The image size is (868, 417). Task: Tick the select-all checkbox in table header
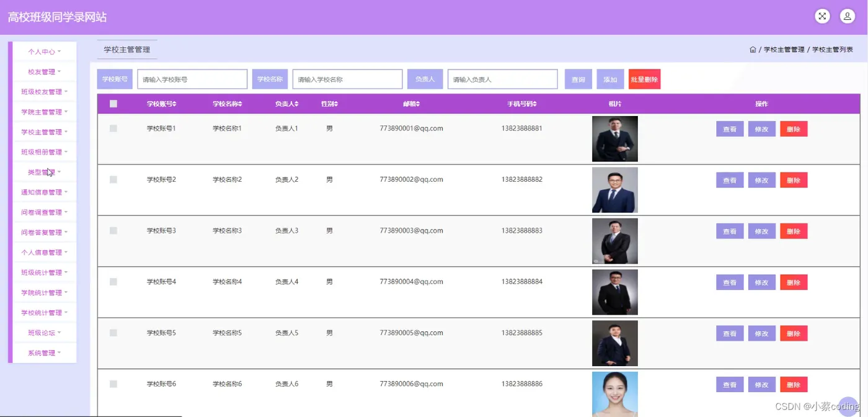pyautogui.click(x=113, y=104)
